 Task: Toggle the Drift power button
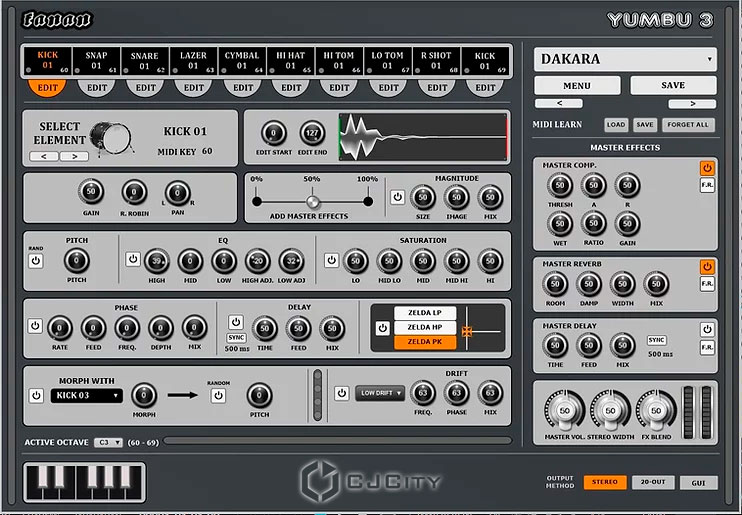coord(341,393)
